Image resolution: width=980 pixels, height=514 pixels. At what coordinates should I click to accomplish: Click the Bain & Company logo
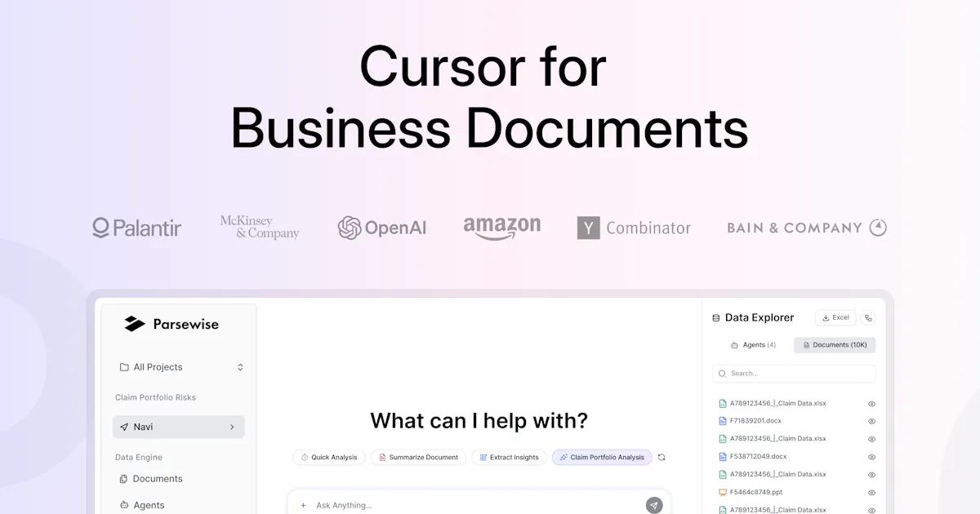click(807, 228)
